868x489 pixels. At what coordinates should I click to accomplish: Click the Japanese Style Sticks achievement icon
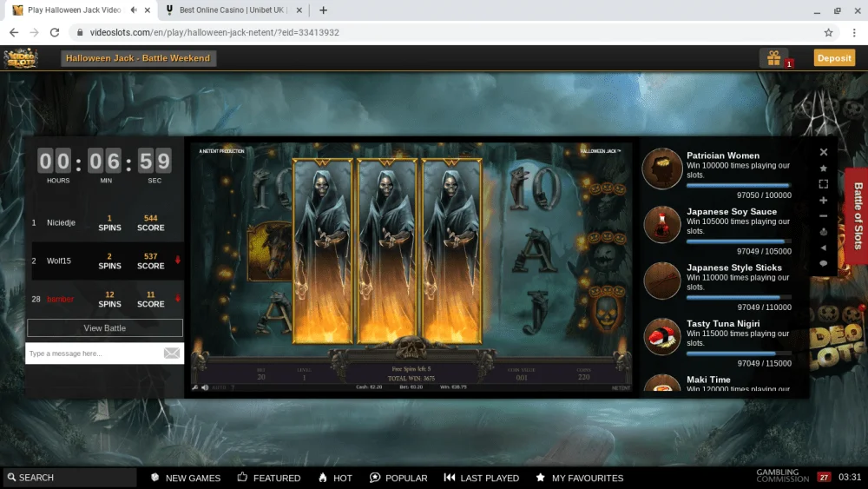pyautogui.click(x=662, y=281)
